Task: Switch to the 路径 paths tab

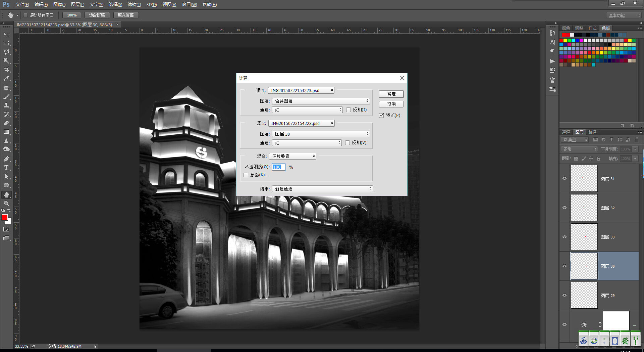Action: tap(593, 132)
